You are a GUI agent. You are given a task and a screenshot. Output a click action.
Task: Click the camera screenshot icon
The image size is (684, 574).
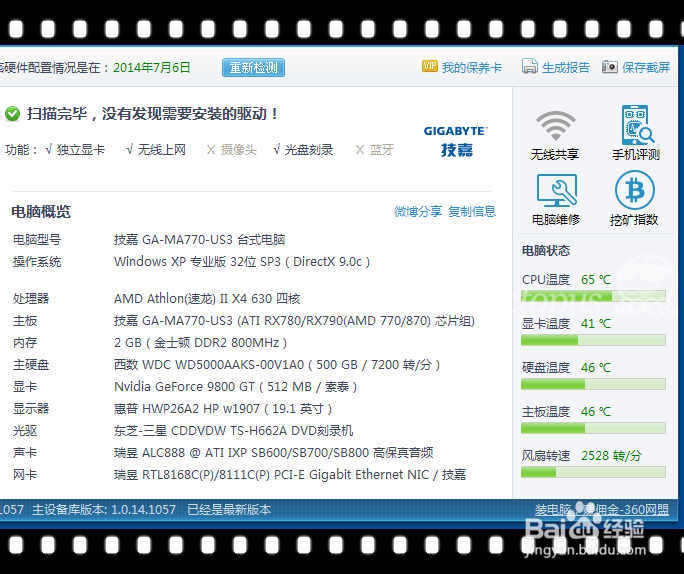point(610,67)
